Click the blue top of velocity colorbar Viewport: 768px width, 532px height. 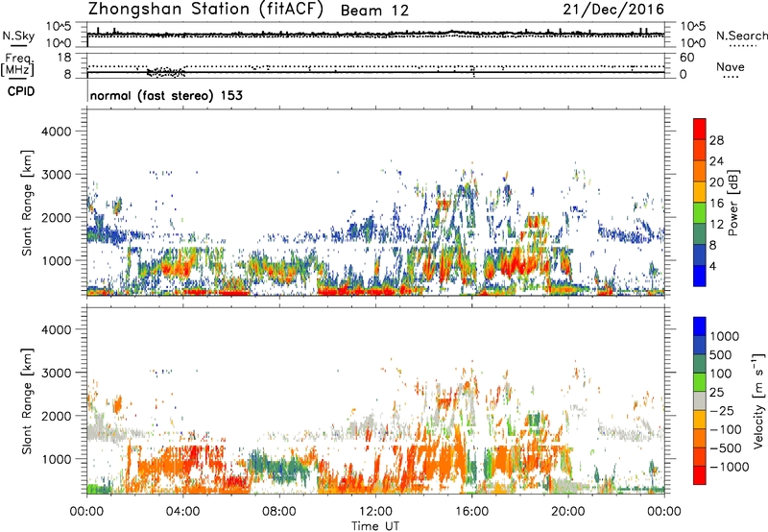[700, 326]
